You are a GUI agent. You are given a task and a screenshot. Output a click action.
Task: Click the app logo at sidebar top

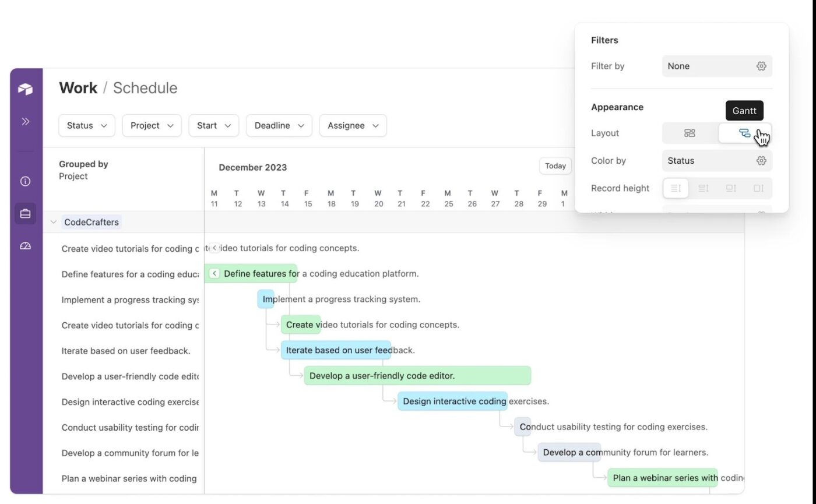tap(25, 89)
